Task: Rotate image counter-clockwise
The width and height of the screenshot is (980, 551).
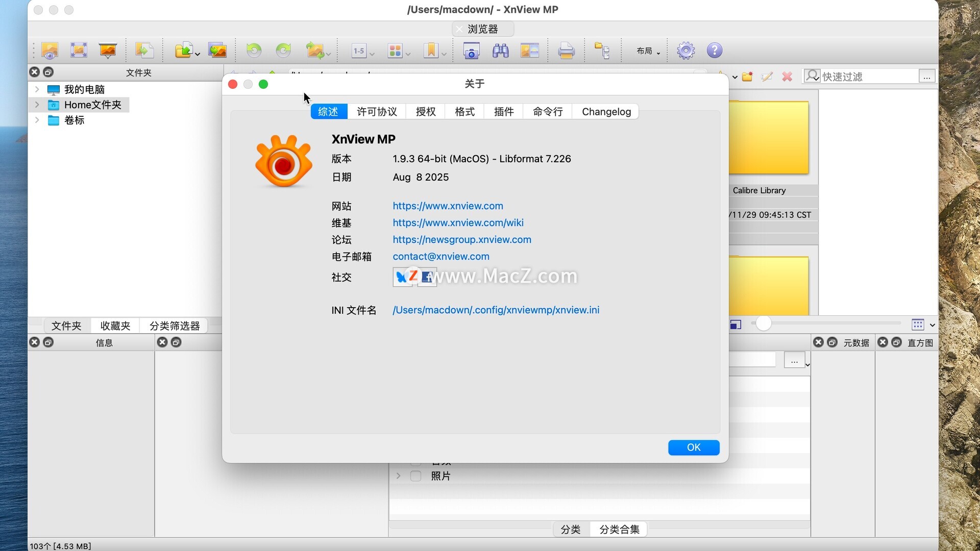Action: point(254,51)
